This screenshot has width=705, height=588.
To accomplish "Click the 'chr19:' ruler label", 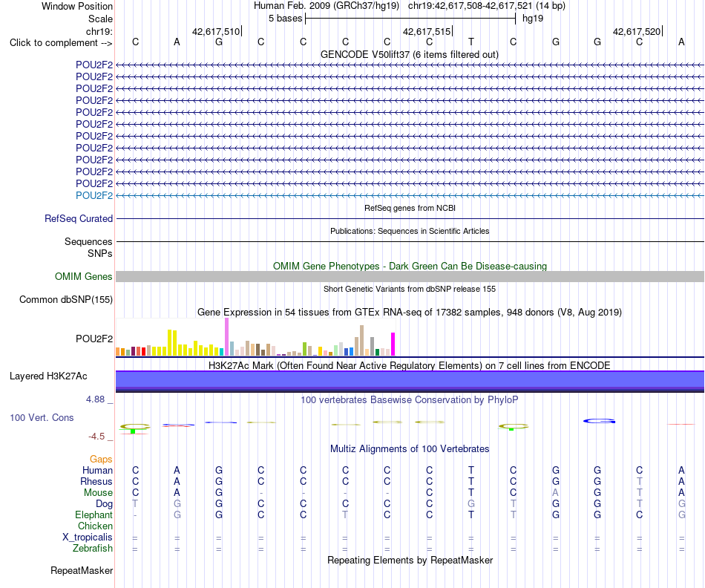I will tap(99, 31).
